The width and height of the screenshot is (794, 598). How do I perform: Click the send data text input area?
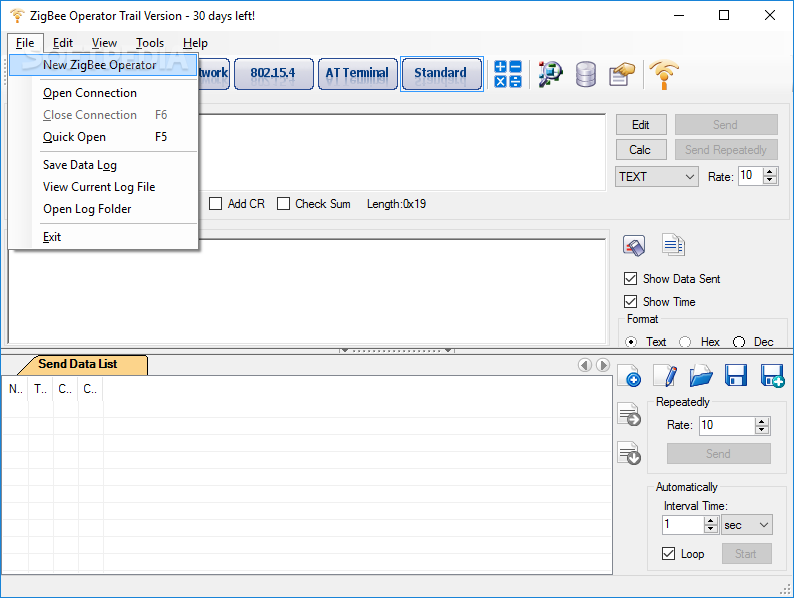(x=402, y=152)
